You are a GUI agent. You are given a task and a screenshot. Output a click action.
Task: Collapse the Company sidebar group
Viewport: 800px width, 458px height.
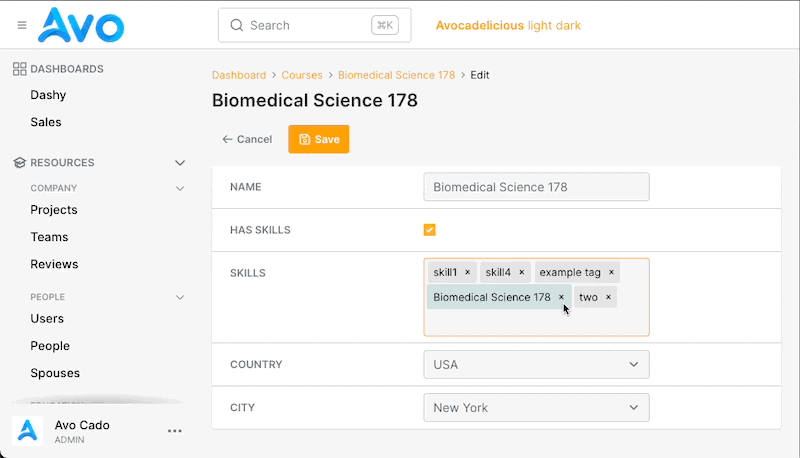(180, 188)
